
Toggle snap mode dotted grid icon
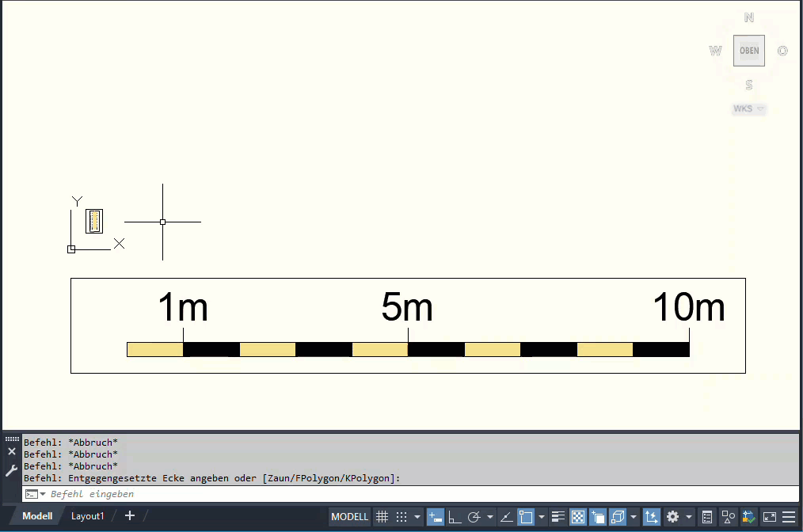401,517
